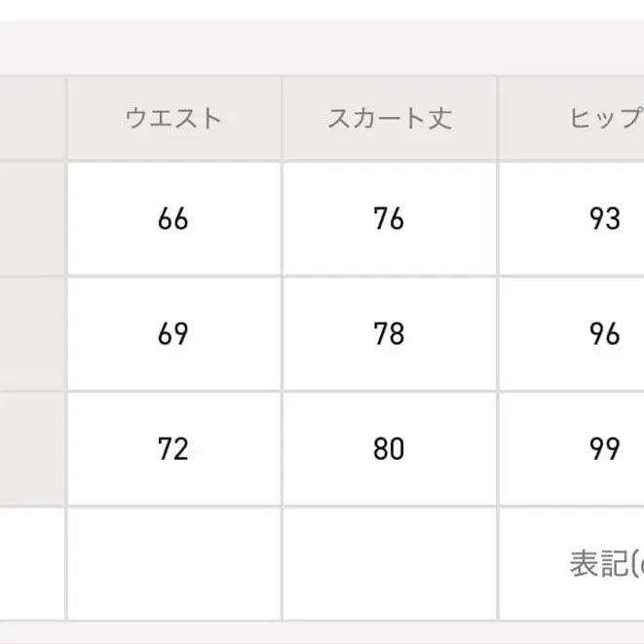Select the waist value 72 cell
The height and width of the screenshot is (644, 644).
pos(173,449)
